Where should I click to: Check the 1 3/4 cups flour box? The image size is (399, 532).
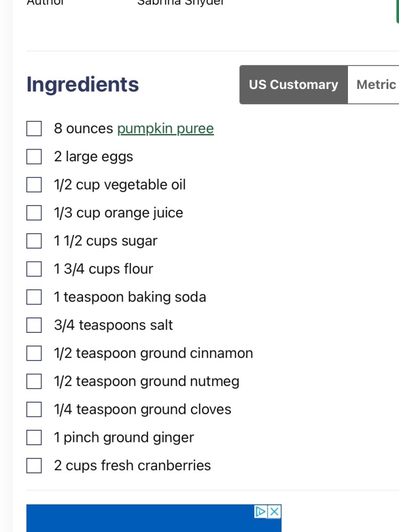point(34,269)
